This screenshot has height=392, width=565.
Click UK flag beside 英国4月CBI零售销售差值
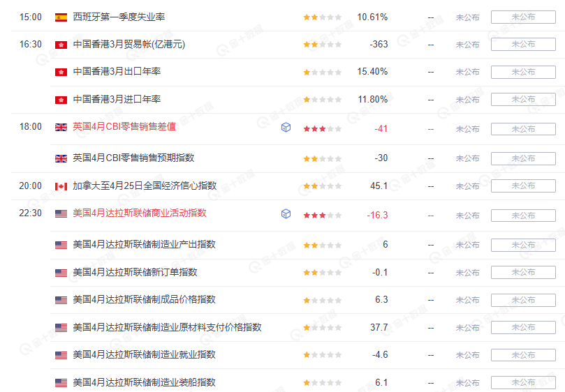(x=61, y=127)
